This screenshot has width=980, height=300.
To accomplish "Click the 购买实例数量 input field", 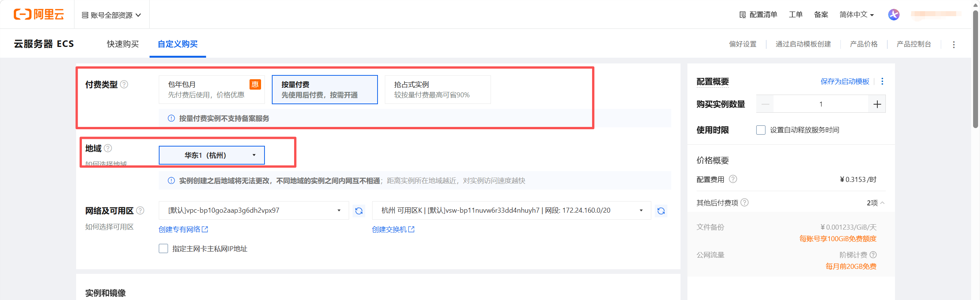I will coord(821,104).
